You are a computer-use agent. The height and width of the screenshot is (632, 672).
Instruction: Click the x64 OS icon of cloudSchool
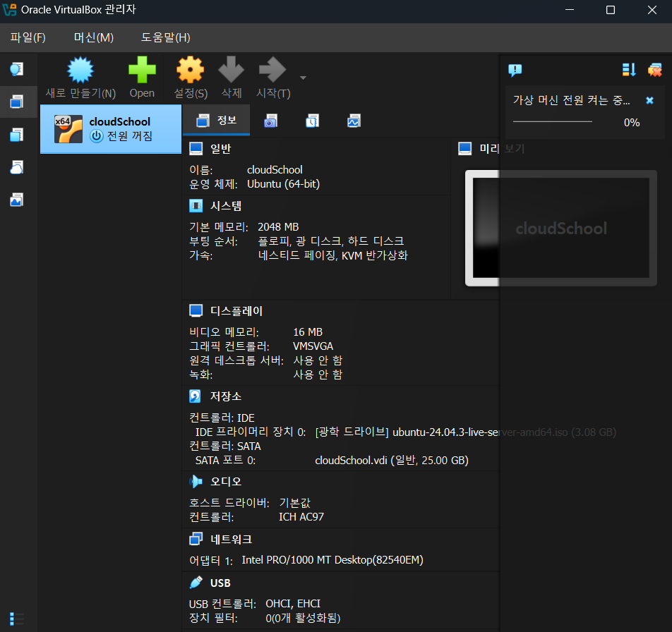(68, 129)
